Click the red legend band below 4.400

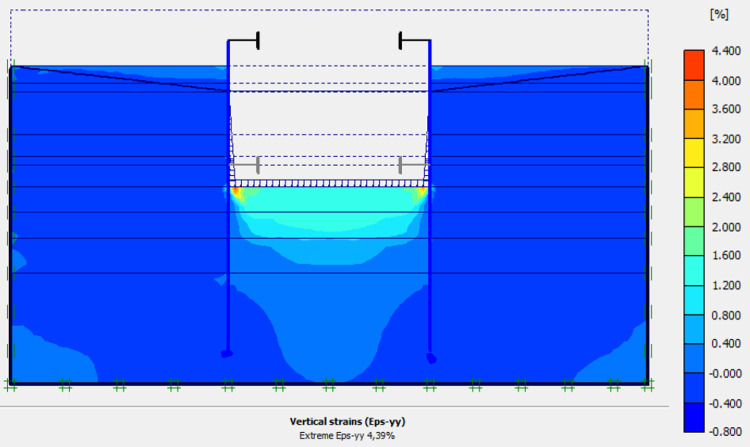click(694, 65)
